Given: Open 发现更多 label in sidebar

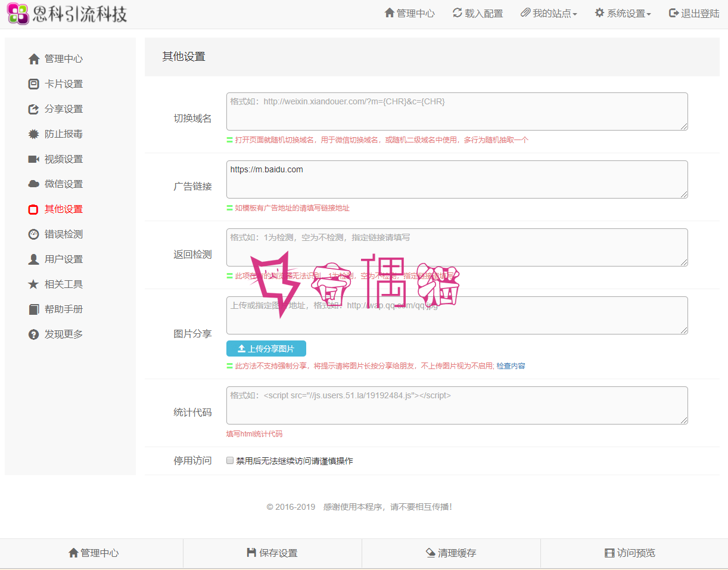Looking at the screenshot, I should tap(64, 334).
